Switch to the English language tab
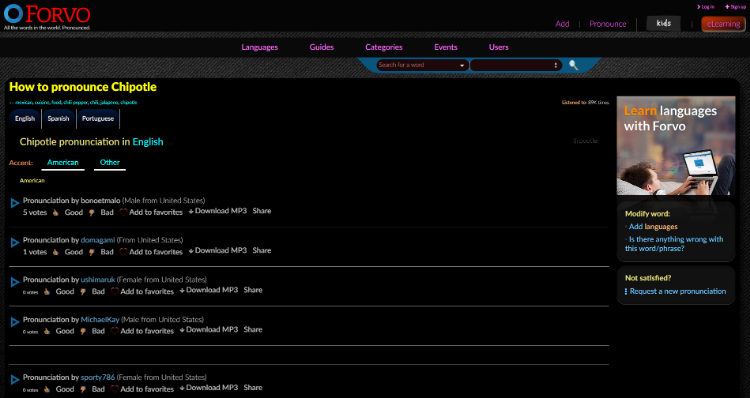The height and width of the screenshot is (398, 750). (x=25, y=119)
